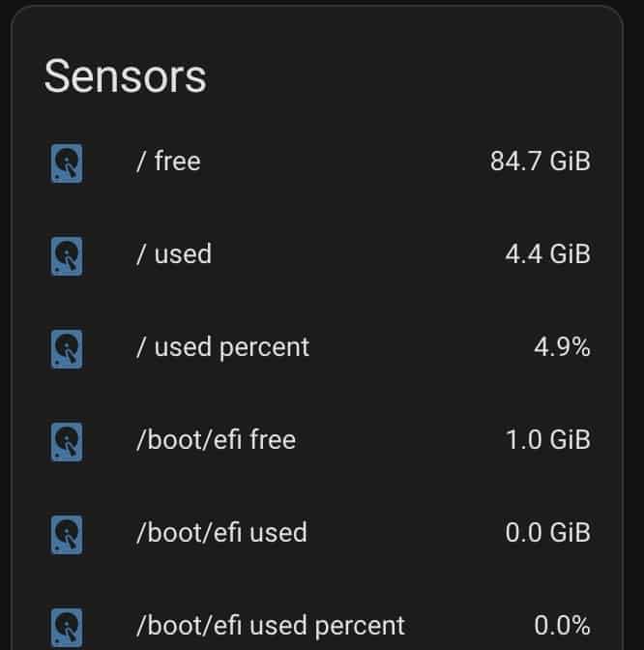Screen dimensions: 644x650
Task: Open the /boot/efi used percent label
Action: point(271,626)
